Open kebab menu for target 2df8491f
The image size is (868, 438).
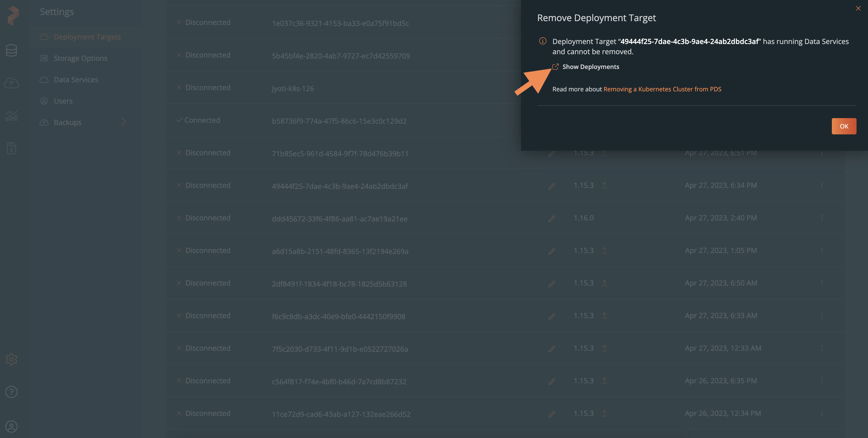pyautogui.click(x=822, y=283)
